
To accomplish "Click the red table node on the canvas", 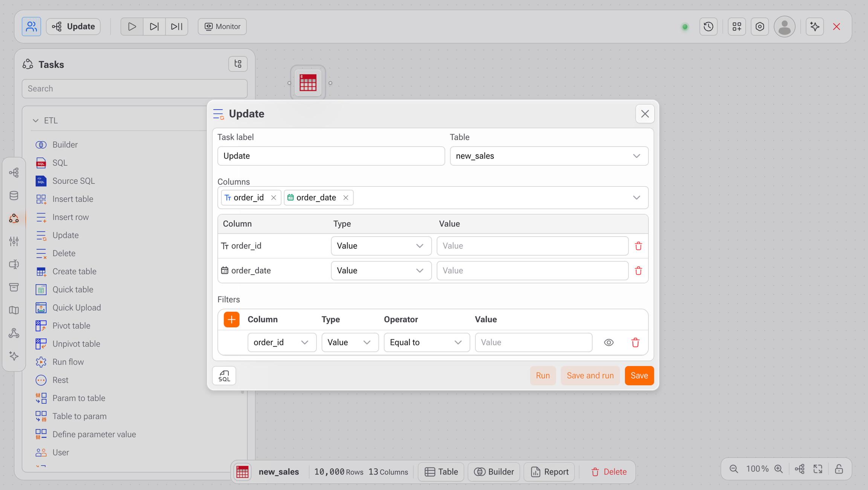I will point(308,83).
